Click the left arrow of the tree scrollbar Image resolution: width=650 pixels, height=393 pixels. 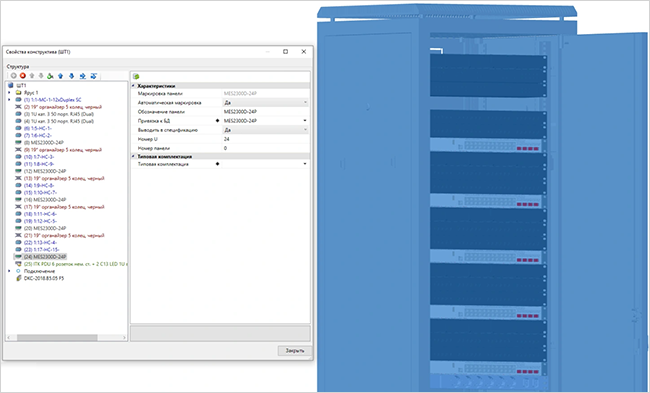tap(9, 338)
